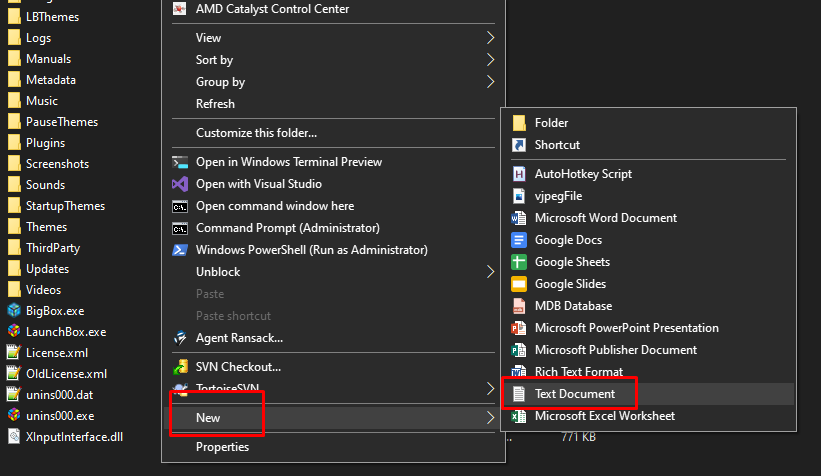Viewport: 821px width, 476px height.
Task: Expand the New submenu arrow
Action: click(x=491, y=417)
